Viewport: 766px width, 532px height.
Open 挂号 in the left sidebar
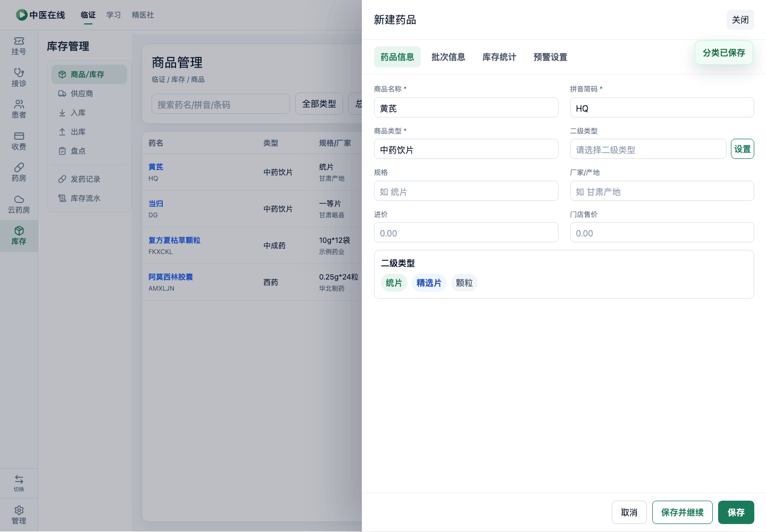pyautogui.click(x=19, y=46)
